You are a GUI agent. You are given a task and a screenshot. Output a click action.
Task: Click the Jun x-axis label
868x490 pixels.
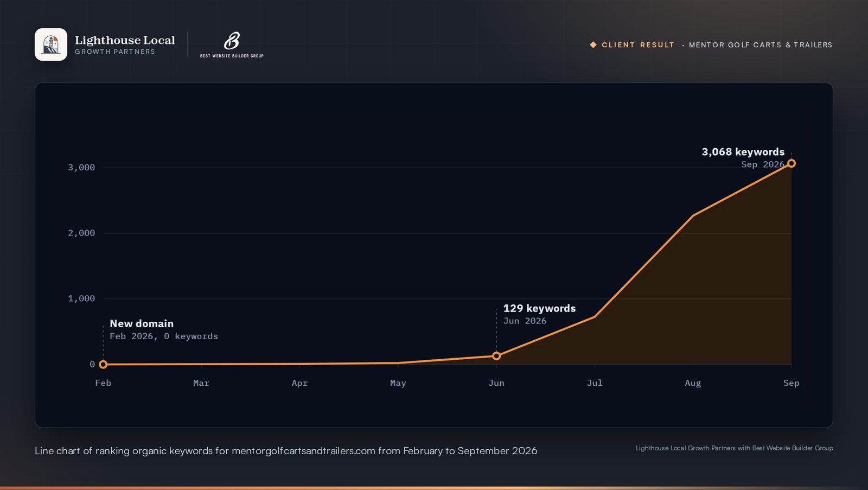click(x=496, y=383)
